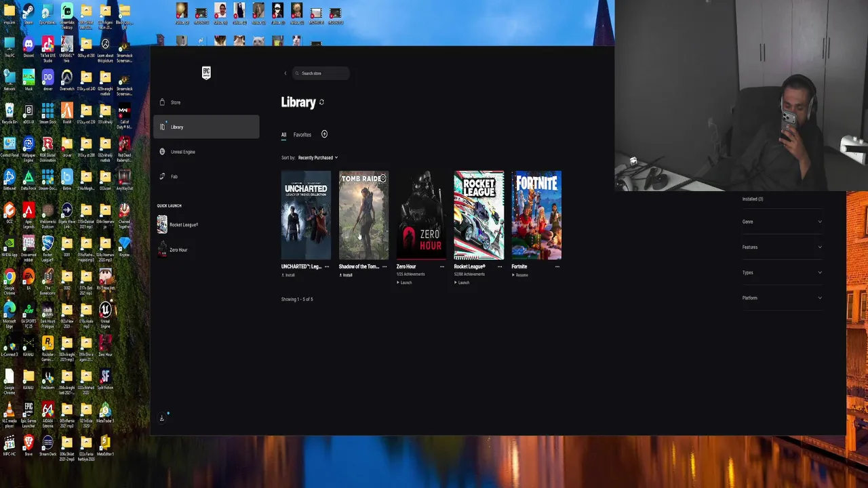This screenshot has height=488, width=868.
Task: Open the Recently Purchased sort dropdown
Action: pyautogui.click(x=317, y=158)
